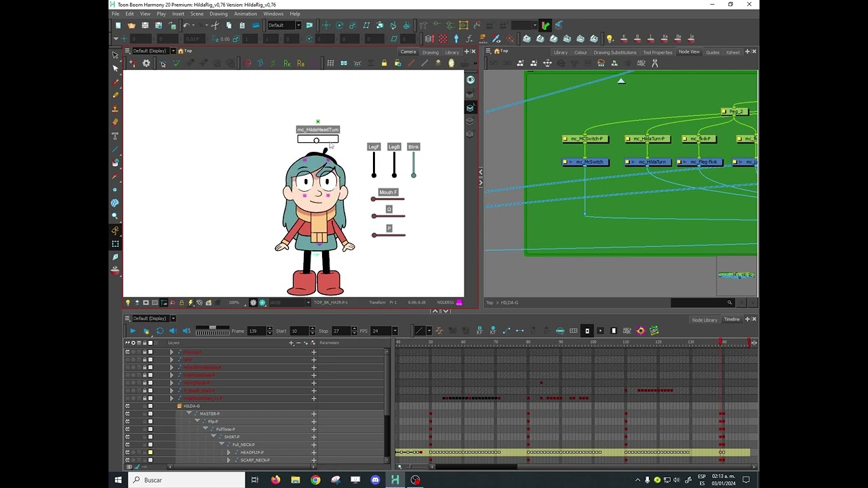Viewport: 868px width, 488px height.
Task: Toggle the grid icon in Camera view toolbar
Action: tap(330, 63)
